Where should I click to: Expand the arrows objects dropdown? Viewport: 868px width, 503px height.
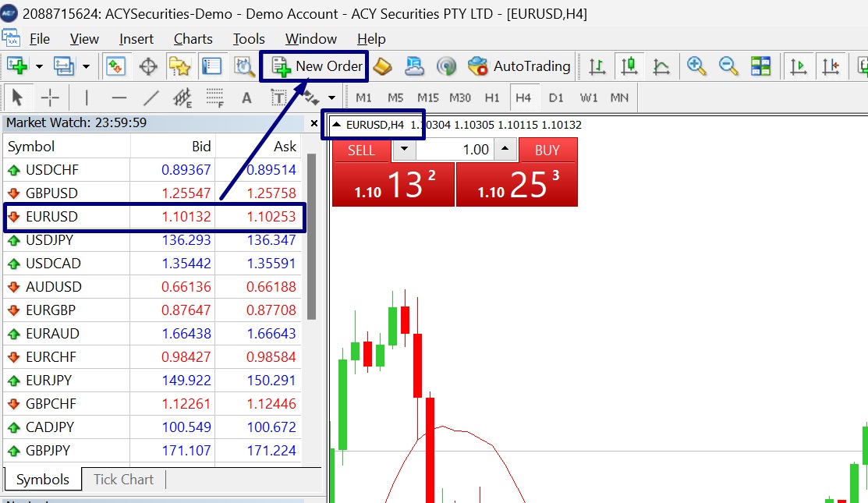click(331, 98)
